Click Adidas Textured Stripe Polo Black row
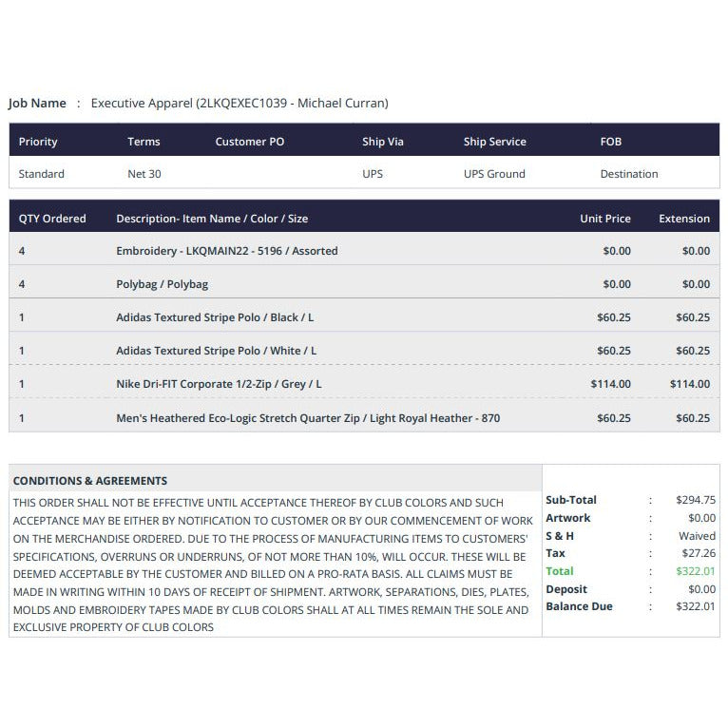 (364, 317)
